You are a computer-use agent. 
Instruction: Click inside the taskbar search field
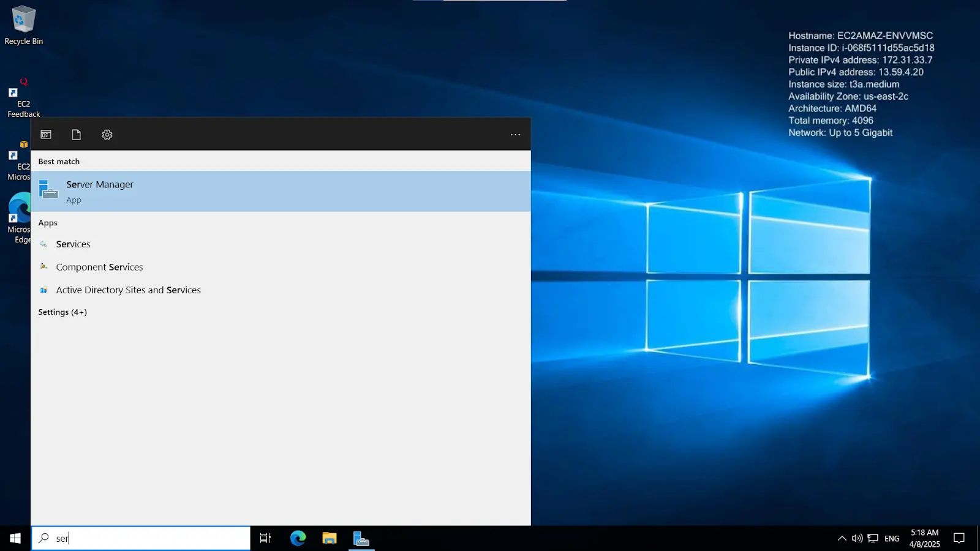click(141, 538)
